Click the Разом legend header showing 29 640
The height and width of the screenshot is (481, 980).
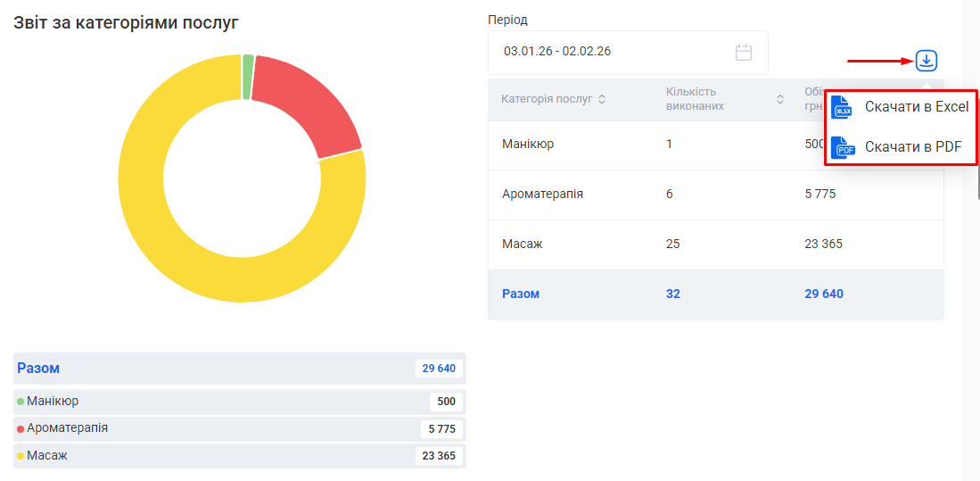point(239,369)
